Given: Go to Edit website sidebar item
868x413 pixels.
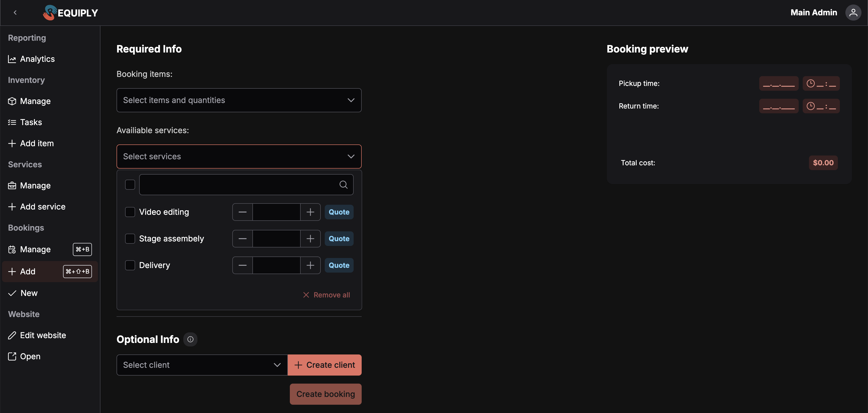Looking at the screenshot, I should coord(43,335).
